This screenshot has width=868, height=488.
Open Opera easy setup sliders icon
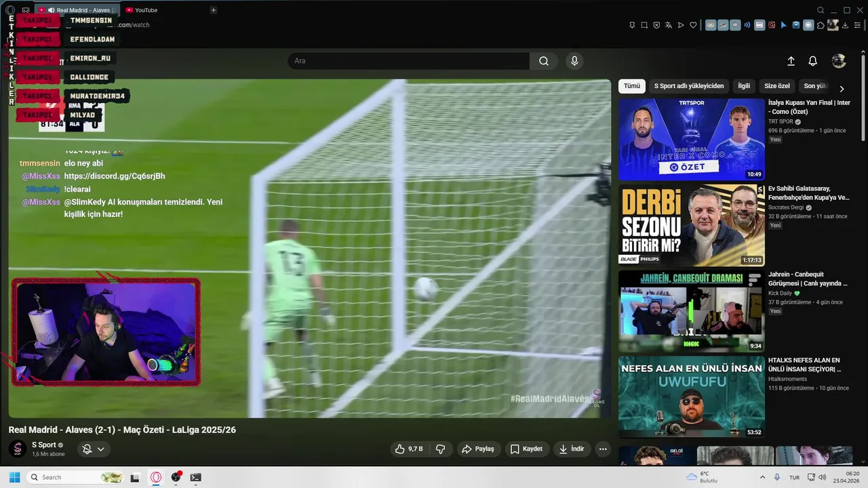(857, 25)
